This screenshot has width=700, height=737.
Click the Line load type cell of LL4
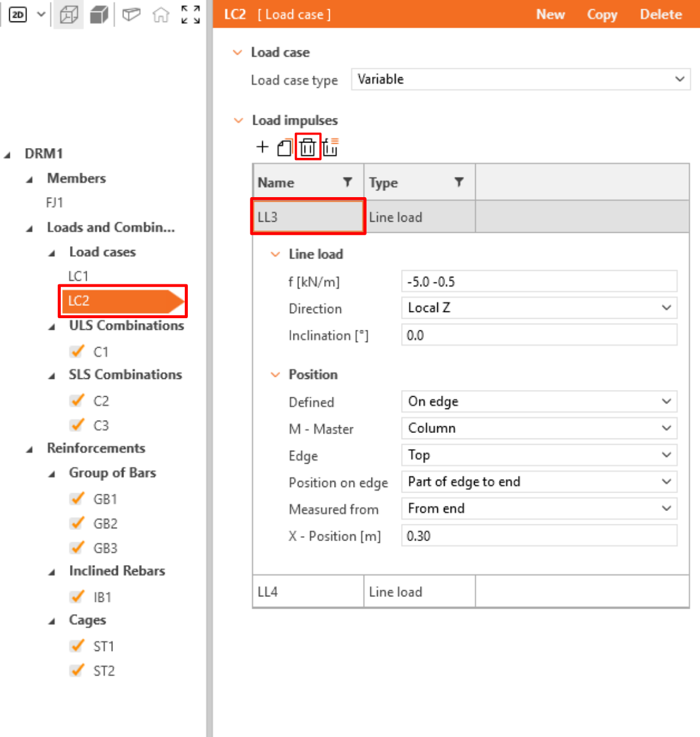coord(419,592)
